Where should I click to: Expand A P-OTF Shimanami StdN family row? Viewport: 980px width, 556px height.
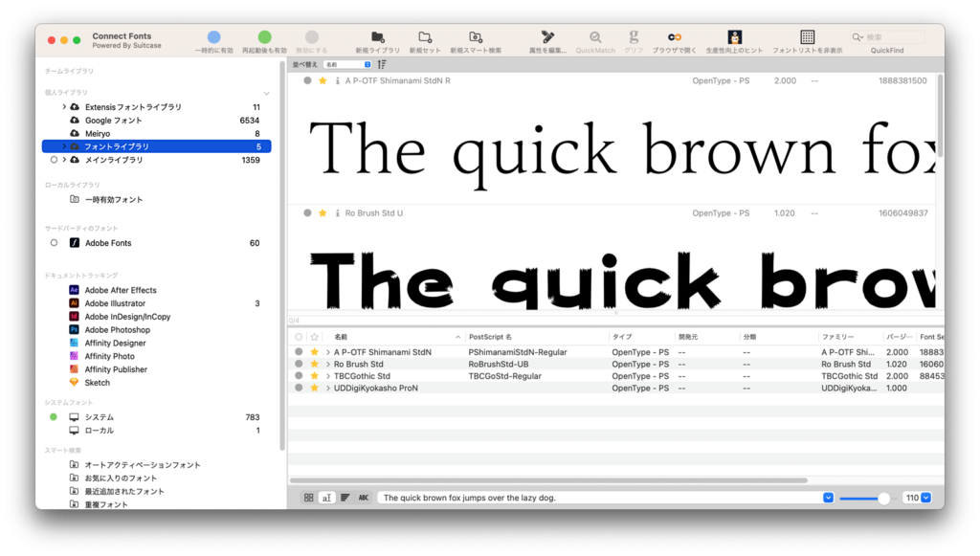tap(328, 352)
